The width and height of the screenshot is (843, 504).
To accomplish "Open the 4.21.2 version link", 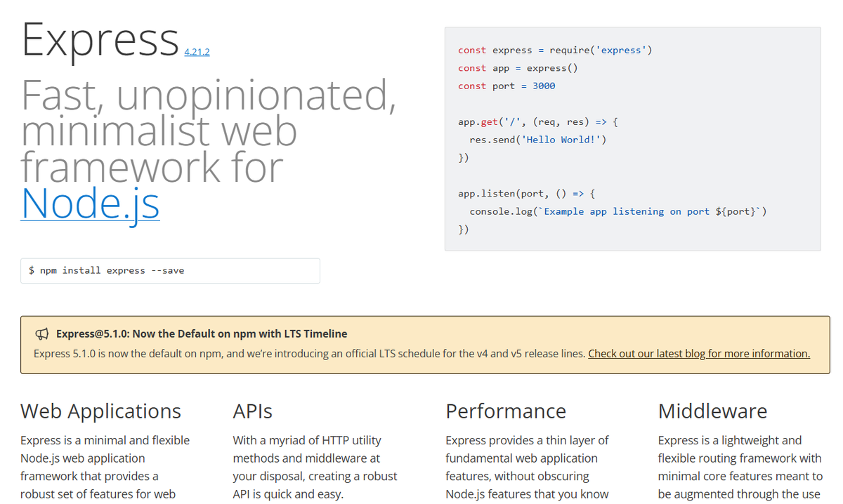I will 197,52.
